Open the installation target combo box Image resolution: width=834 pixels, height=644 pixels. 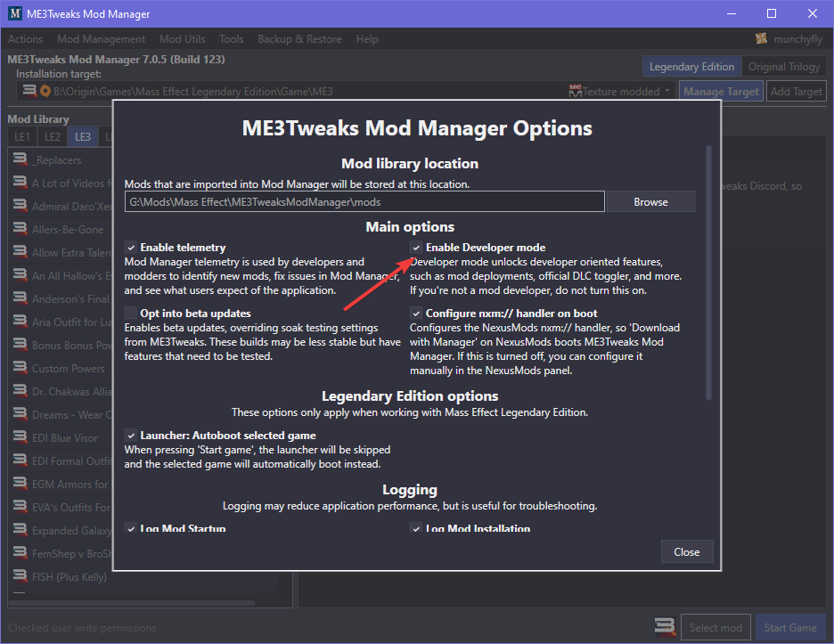pos(347,92)
